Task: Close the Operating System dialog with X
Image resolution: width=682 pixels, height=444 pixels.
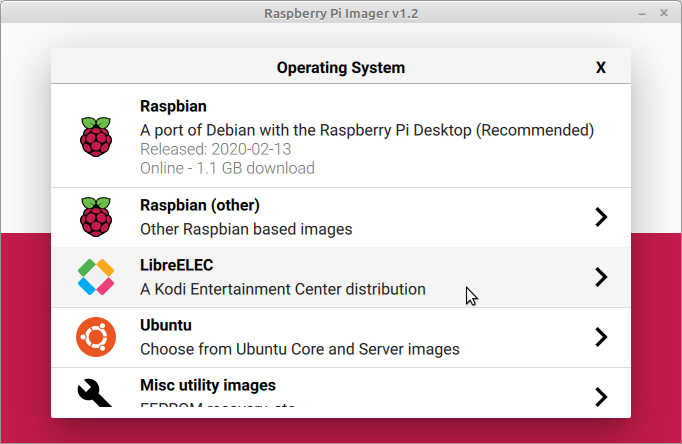Action: [601, 68]
